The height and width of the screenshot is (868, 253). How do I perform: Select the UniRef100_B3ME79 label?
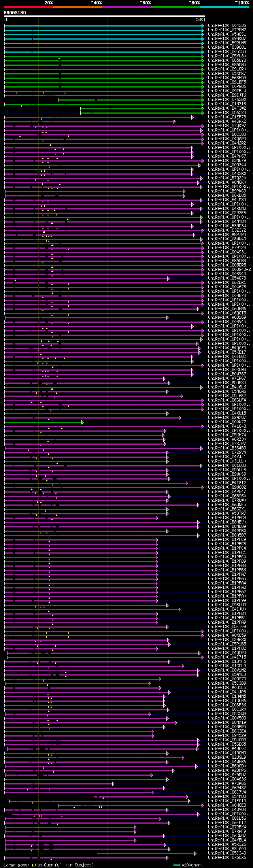pyautogui.click(x=227, y=160)
